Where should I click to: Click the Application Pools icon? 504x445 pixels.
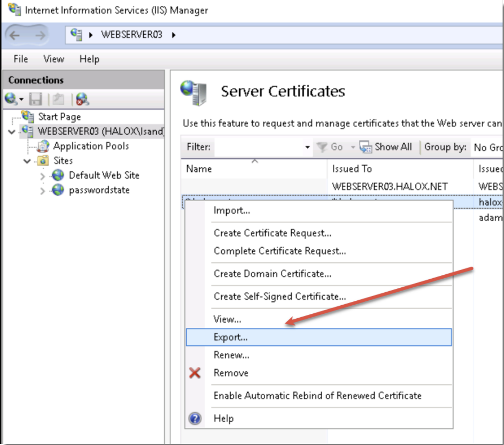click(x=43, y=146)
